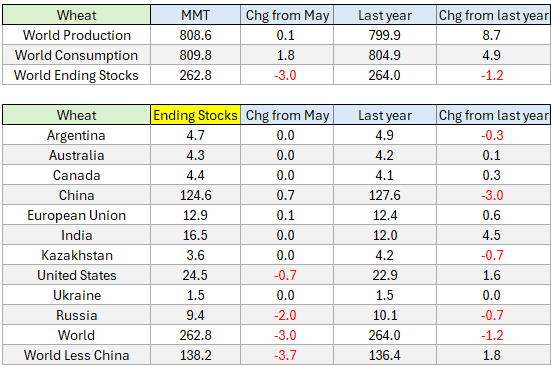This screenshot has width=551, height=369.
Task: Click World Less China value 138.2
Action: point(195,355)
